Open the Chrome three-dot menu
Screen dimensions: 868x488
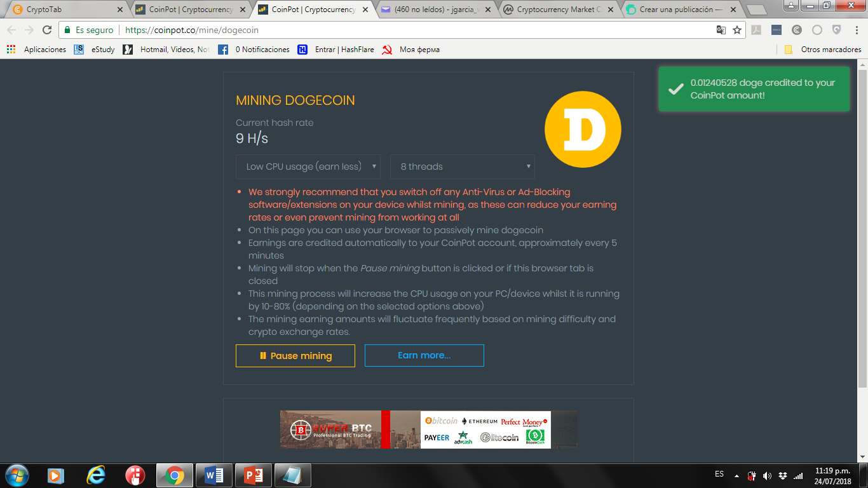(856, 30)
